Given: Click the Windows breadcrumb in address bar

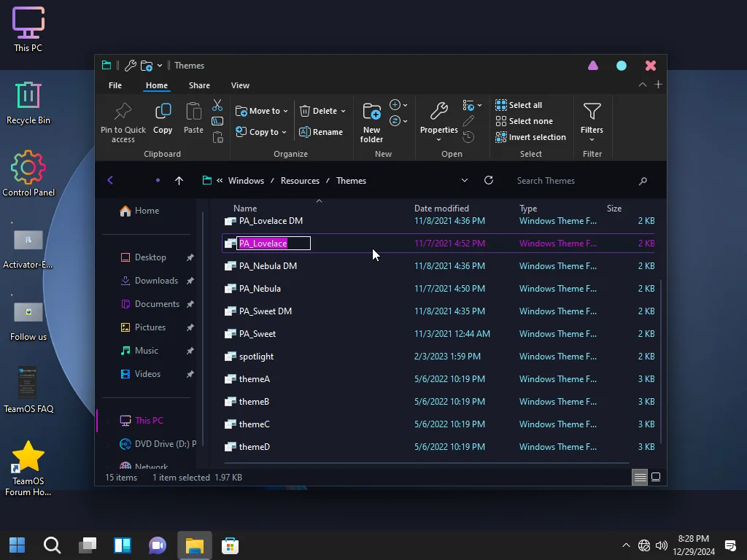Looking at the screenshot, I should (x=246, y=181).
